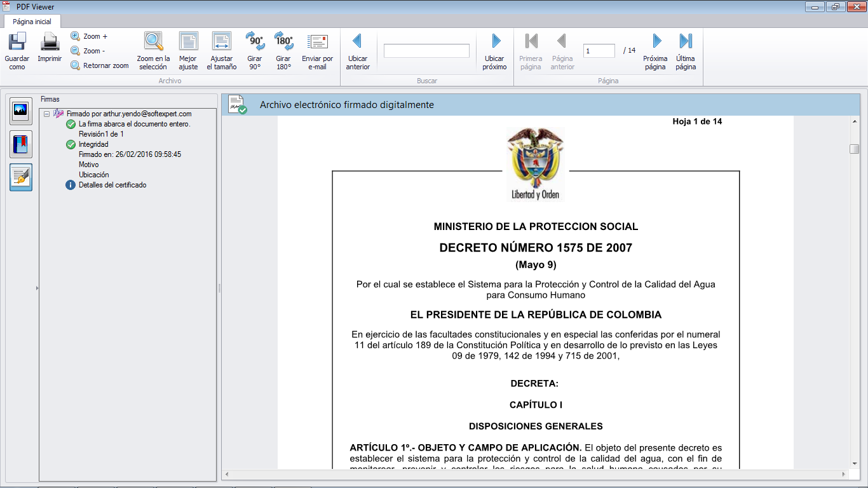Zoom out using Zoom -
Screen dimensions: 868x488
88,51
